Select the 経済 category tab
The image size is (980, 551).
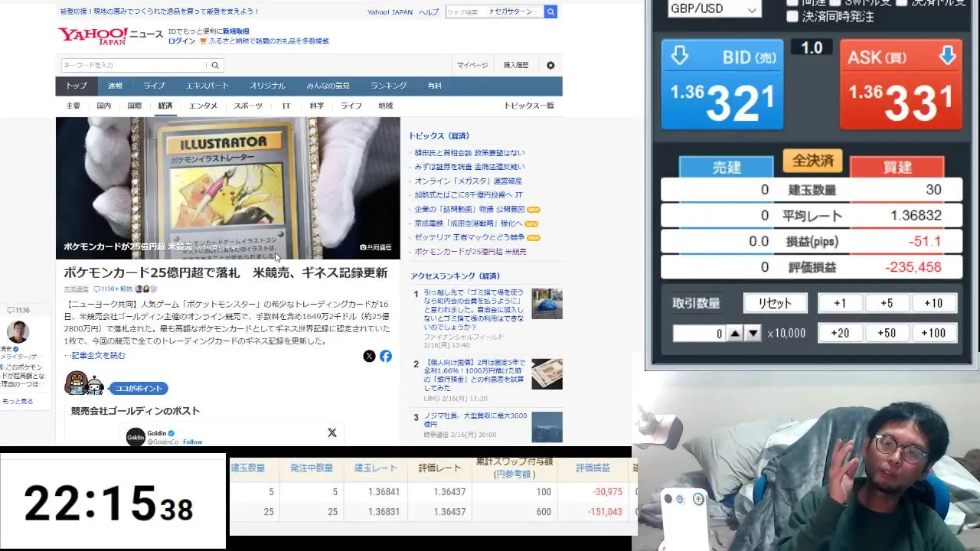pyautogui.click(x=165, y=106)
